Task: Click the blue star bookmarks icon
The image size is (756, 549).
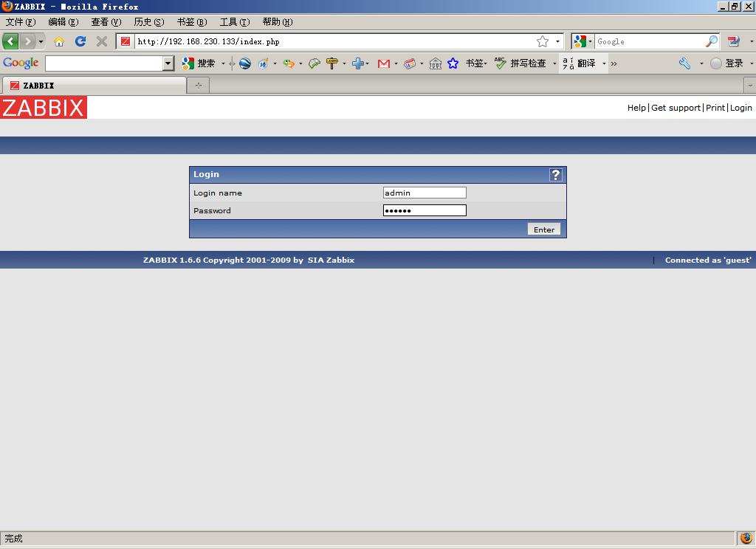Action: click(x=453, y=63)
